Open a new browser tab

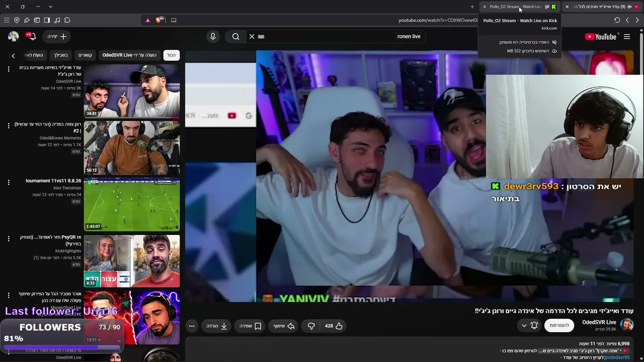coord(472,7)
